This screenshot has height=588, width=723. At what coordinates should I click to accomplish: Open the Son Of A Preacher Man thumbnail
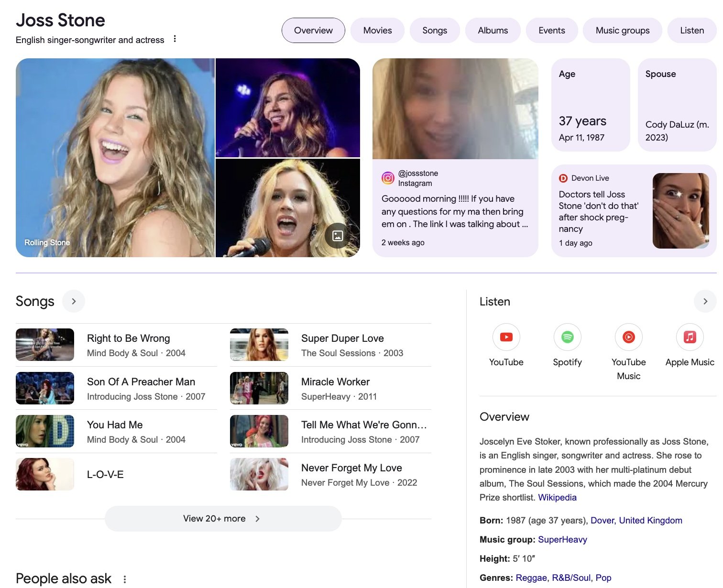point(45,388)
